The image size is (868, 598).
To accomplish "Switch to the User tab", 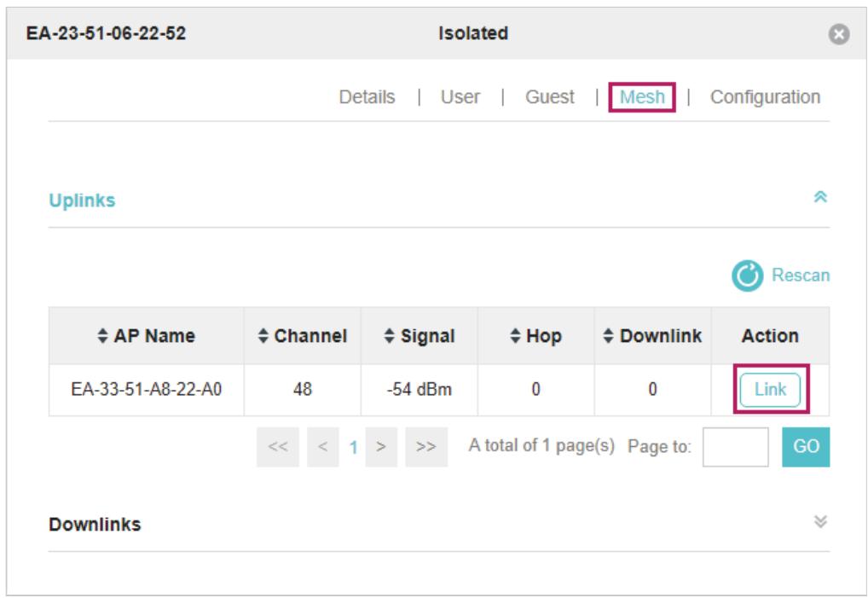I will [460, 97].
